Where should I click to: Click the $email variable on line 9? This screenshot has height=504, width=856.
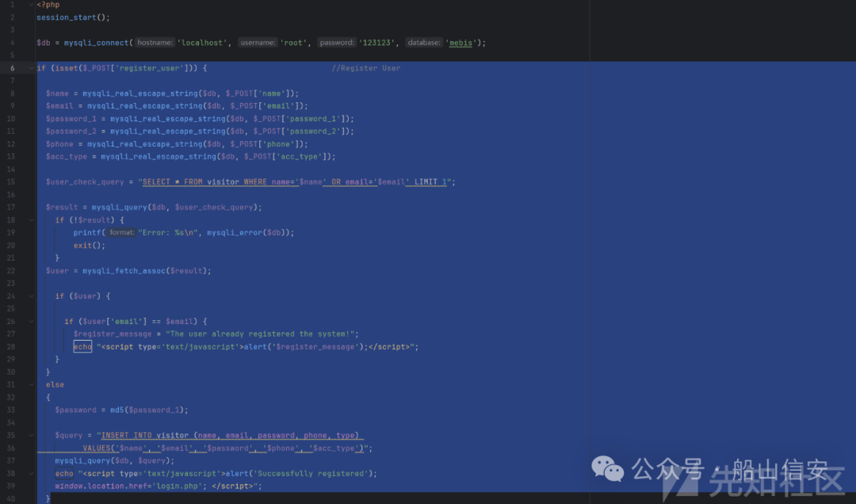[x=59, y=106]
